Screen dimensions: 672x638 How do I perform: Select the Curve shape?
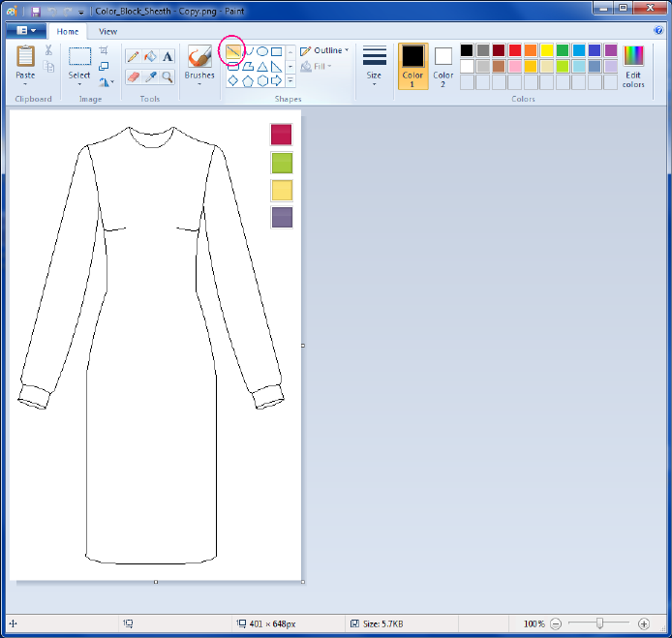(x=249, y=52)
